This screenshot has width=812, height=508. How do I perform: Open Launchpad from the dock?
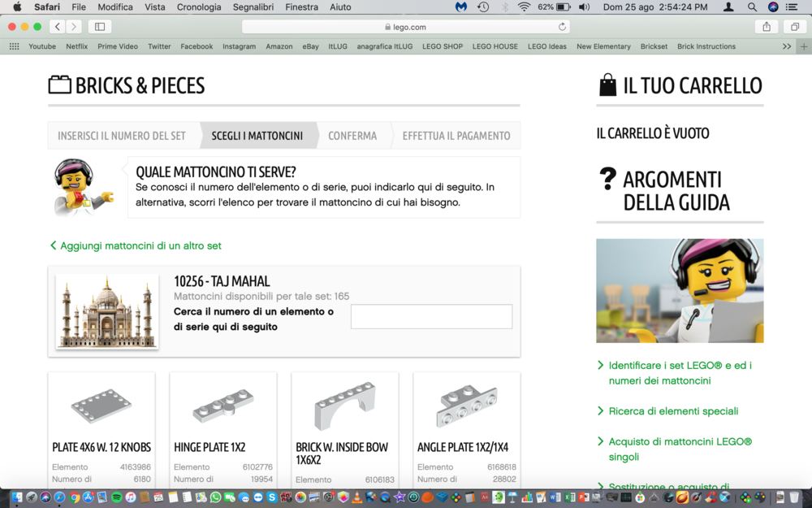pos(32,497)
